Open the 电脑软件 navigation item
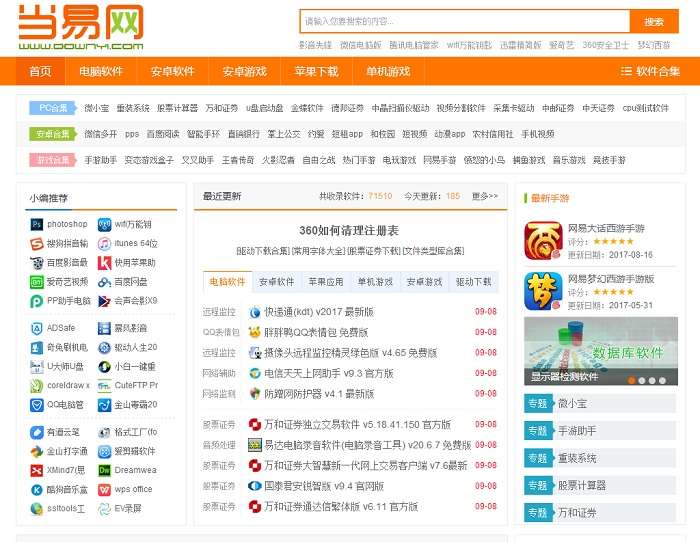 (101, 71)
